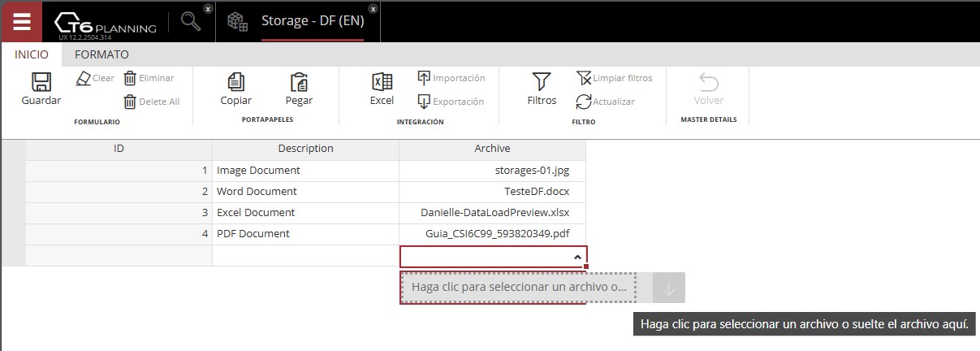Screen dimensions: 980x351
Task: Open Guia_CSI6C99_593820349.pdf archive cell
Action: (492, 234)
